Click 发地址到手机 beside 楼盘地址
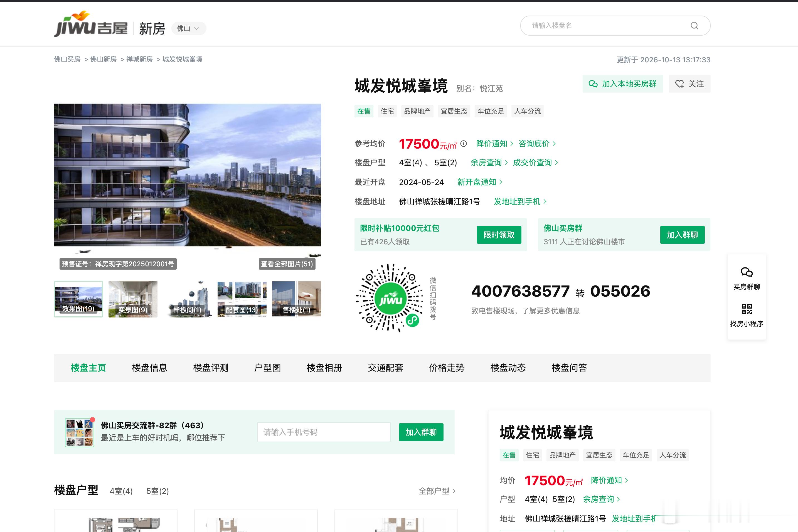This screenshot has height=532, width=798. pos(520,201)
